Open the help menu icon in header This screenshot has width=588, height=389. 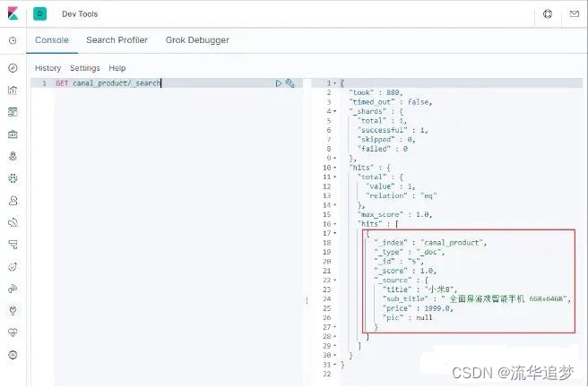(548, 13)
